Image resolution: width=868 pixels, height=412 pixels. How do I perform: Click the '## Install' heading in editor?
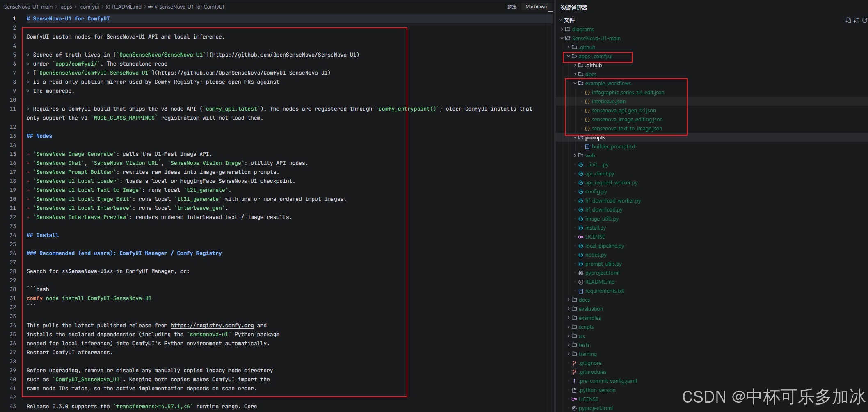(x=43, y=235)
